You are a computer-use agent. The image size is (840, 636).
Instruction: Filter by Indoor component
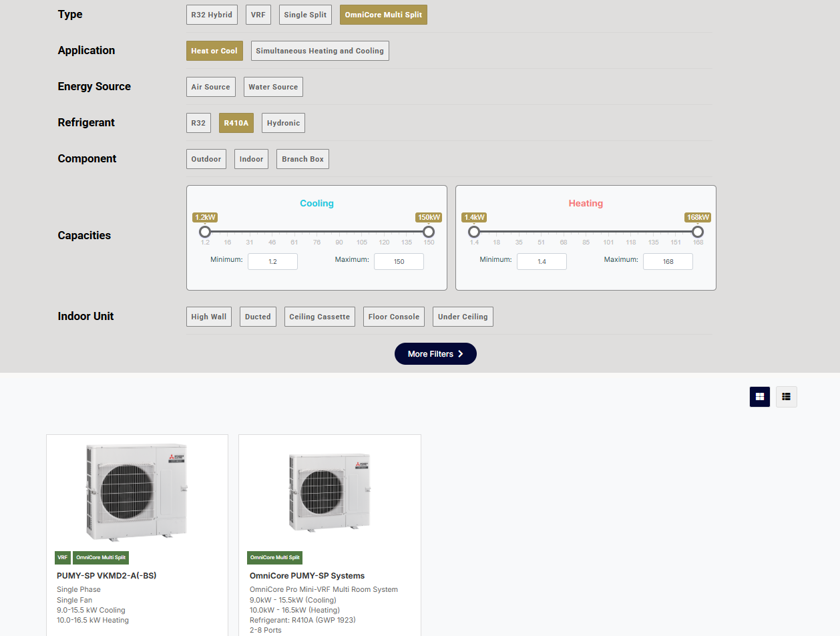[x=251, y=159]
